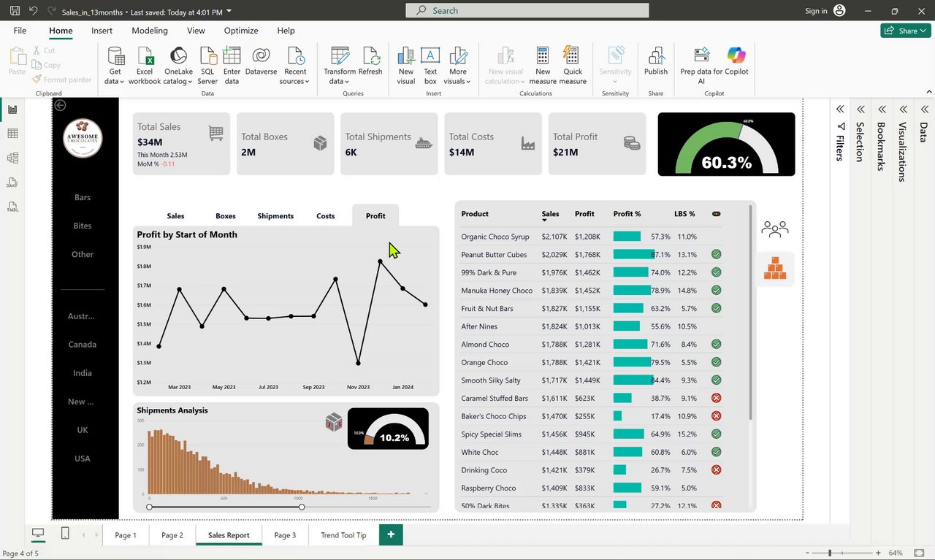Create a New measure
The image size is (935, 560).
click(543, 66)
